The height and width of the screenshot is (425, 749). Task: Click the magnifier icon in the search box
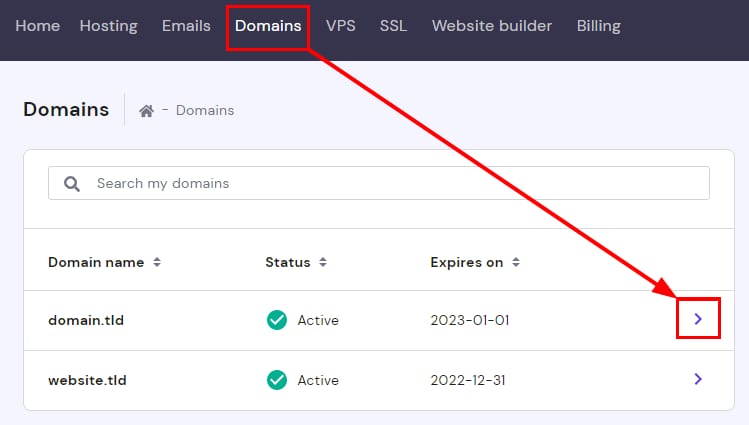coord(72,184)
